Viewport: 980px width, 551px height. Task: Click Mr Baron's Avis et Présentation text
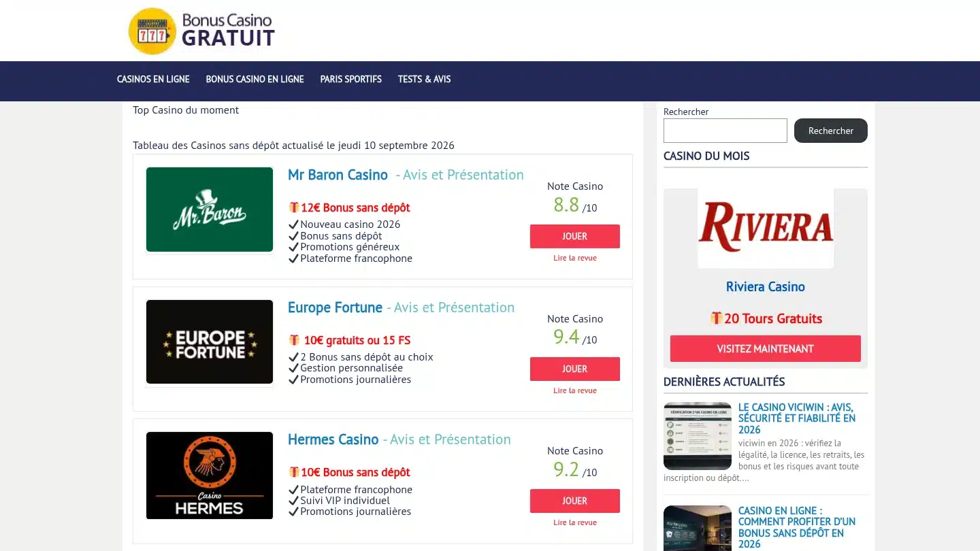coord(460,175)
